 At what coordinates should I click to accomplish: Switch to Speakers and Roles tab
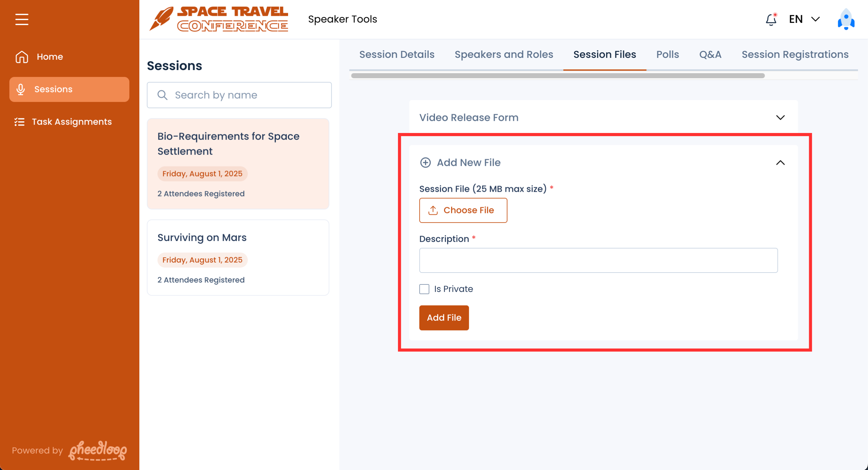(504, 54)
